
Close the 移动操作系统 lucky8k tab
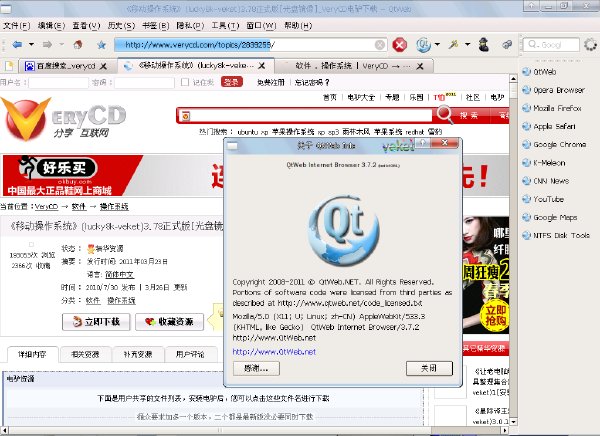(x=262, y=66)
